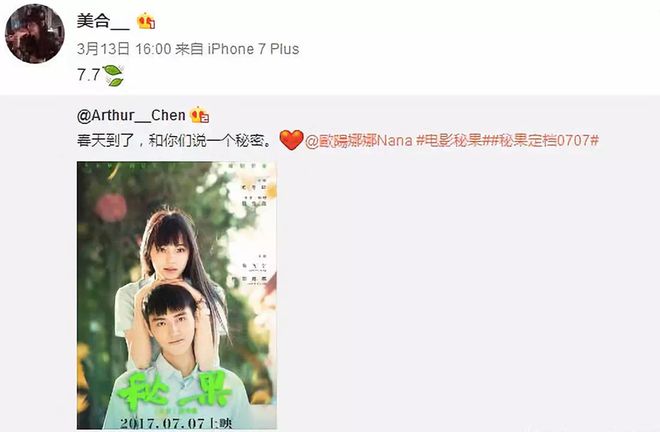660x432 pixels.
Task: Open the post timestamp 3月13日 16:00
Action: click(124, 49)
